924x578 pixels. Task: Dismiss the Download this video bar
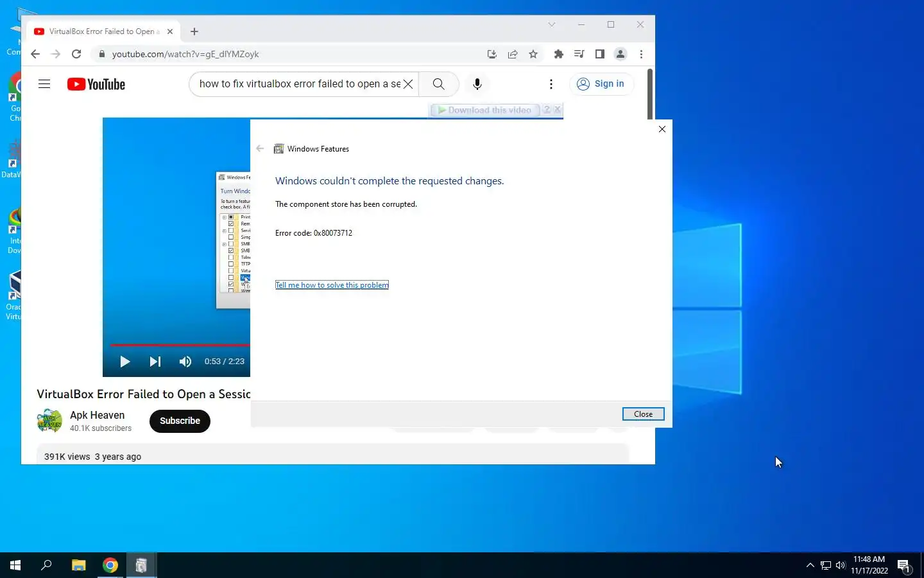558,110
